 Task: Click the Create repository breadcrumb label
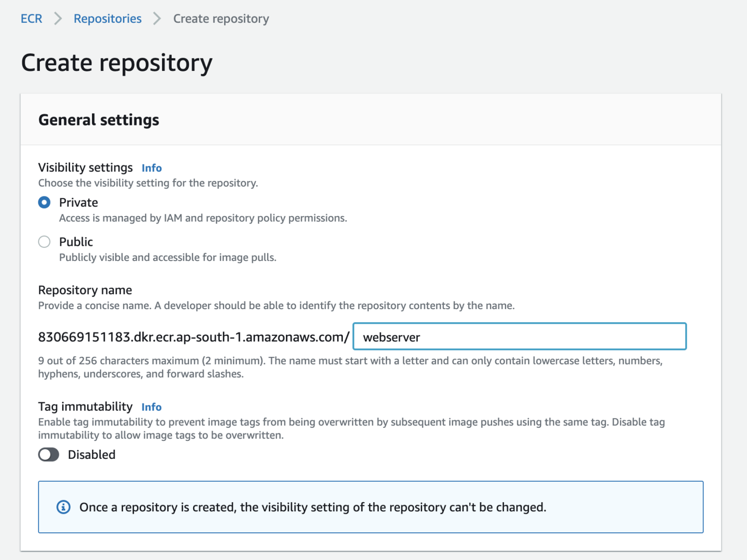[x=221, y=18]
